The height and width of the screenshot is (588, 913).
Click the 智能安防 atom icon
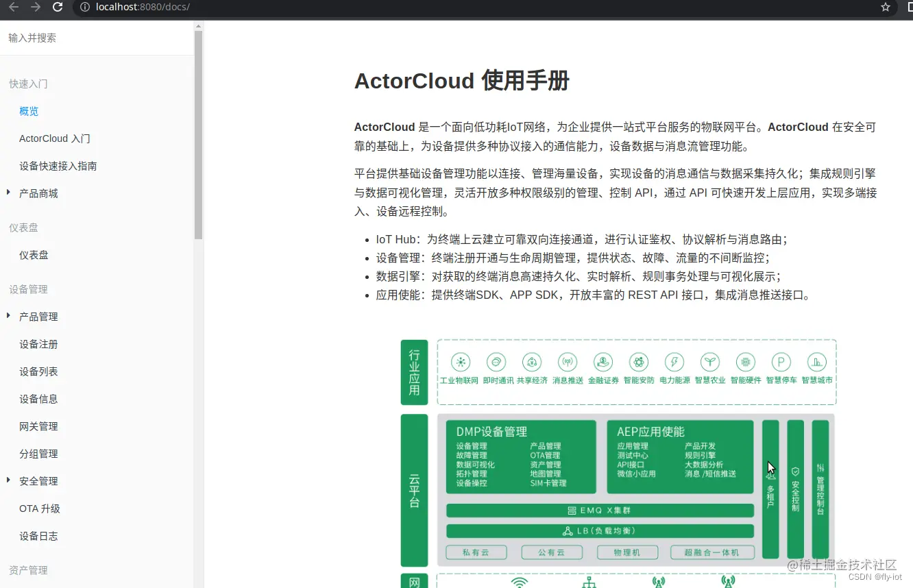[639, 362]
